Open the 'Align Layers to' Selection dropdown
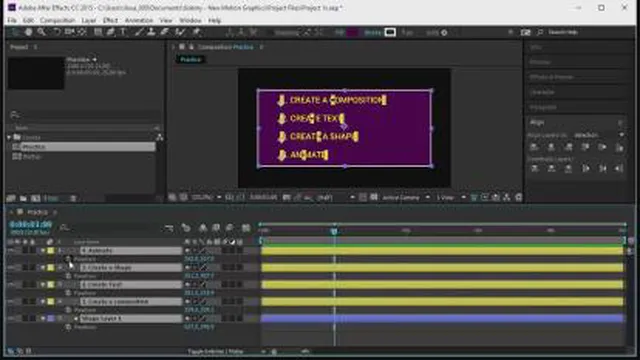This screenshot has width=640, height=360. click(599, 135)
